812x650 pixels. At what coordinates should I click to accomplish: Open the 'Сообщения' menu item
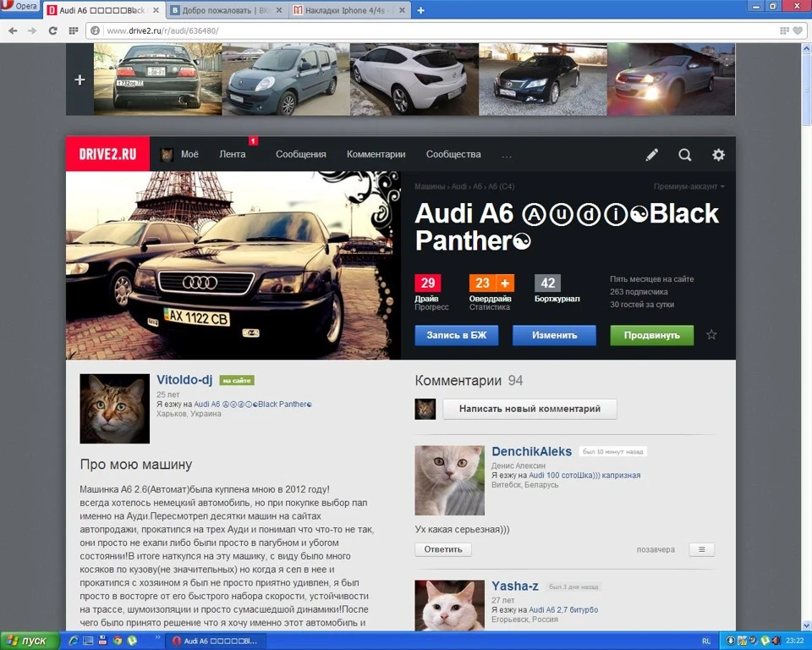click(x=301, y=154)
